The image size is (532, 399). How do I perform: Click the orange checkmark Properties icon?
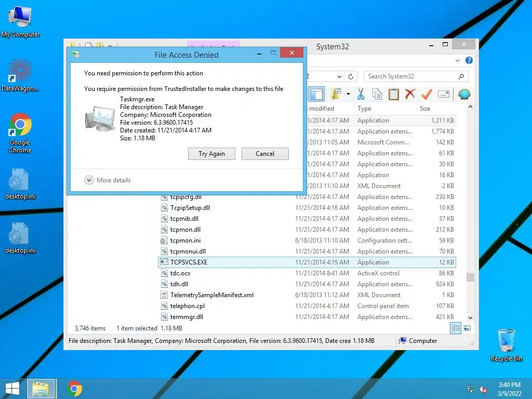point(427,94)
